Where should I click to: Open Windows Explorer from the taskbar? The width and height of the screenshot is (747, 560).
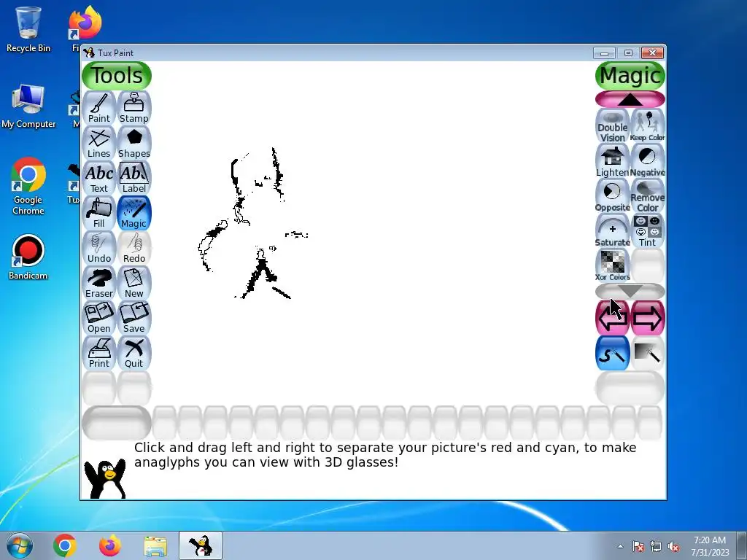pyautogui.click(x=155, y=545)
